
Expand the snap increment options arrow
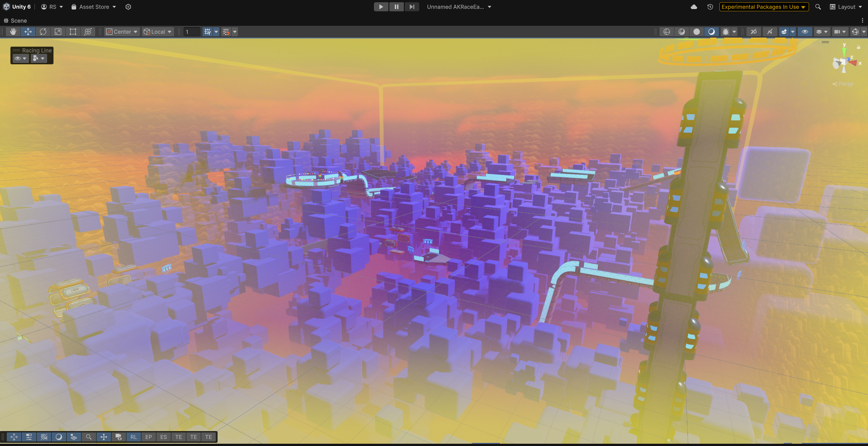pyautogui.click(x=235, y=32)
